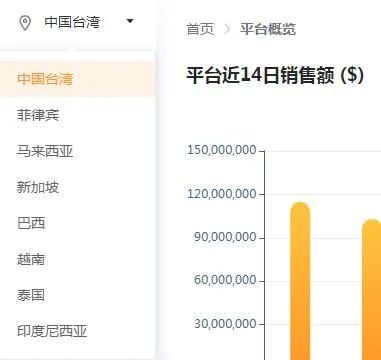Click the breadcrumb separator chevron

tap(227, 29)
